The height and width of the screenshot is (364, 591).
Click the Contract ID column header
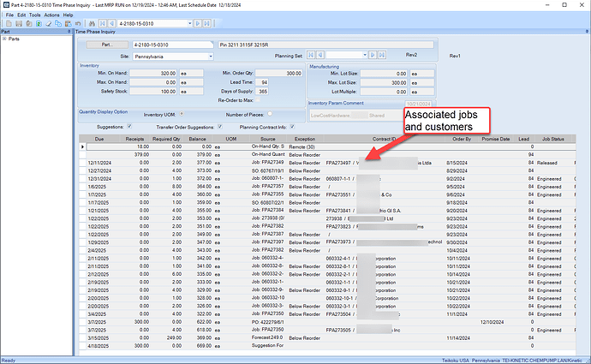click(385, 139)
